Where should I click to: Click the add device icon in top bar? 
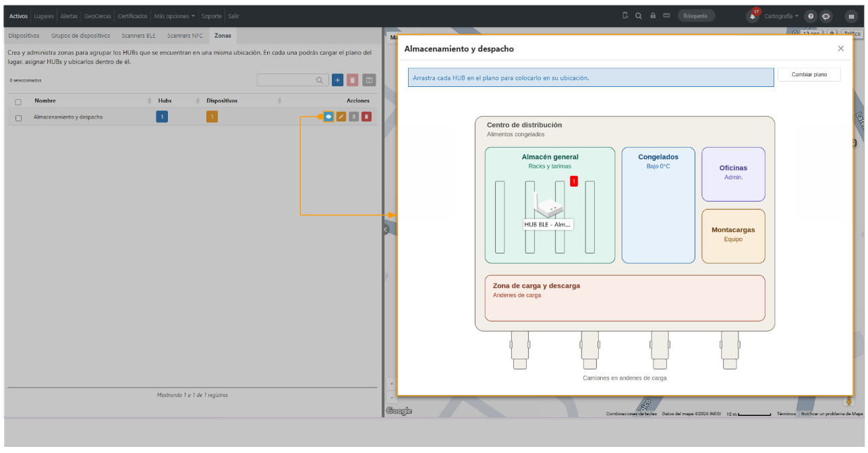(x=625, y=16)
